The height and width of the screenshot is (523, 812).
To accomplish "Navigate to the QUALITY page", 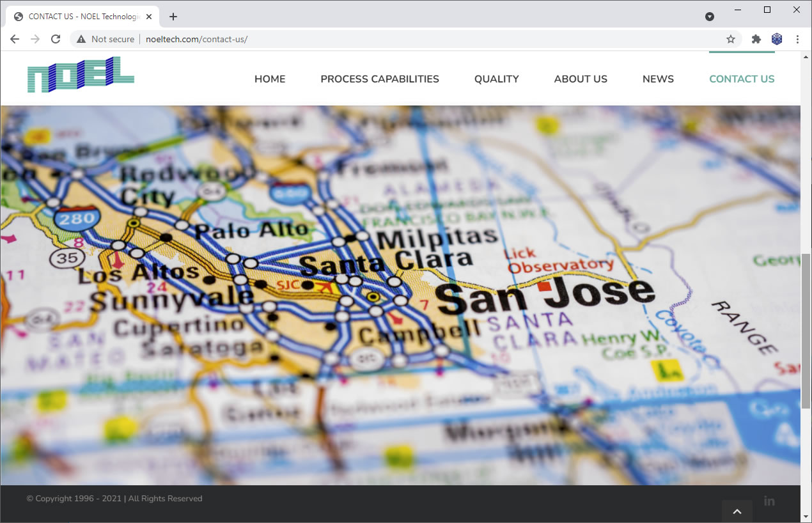I will [496, 79].
